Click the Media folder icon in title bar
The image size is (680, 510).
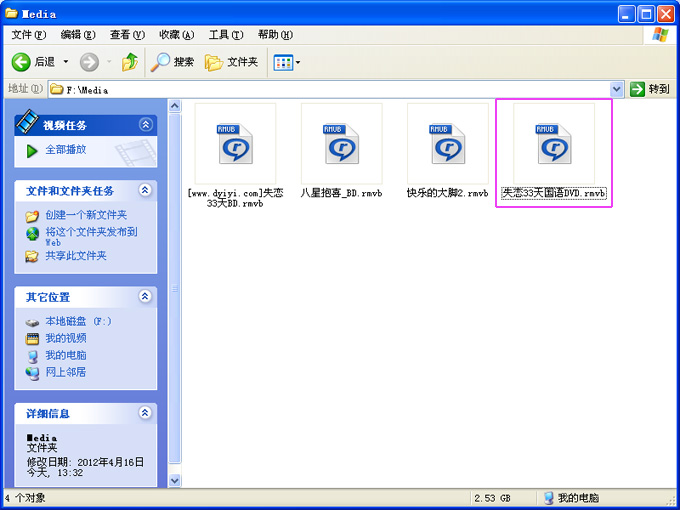[11, 13]
